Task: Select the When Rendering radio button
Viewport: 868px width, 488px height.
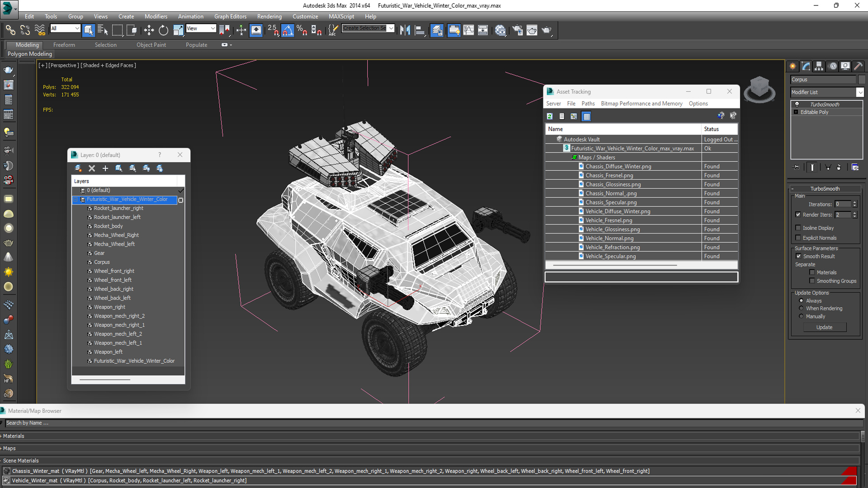Action: tap(801, 308)
